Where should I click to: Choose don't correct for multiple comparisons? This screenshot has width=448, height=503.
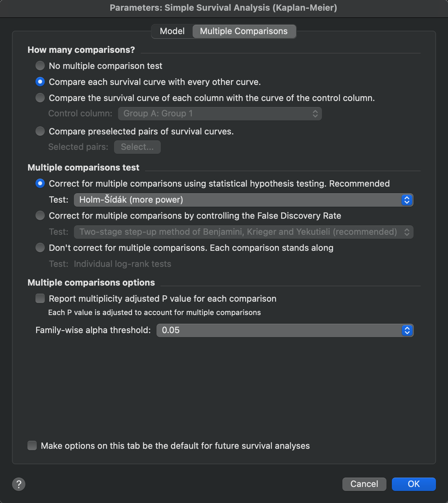(x=40, y=247)
